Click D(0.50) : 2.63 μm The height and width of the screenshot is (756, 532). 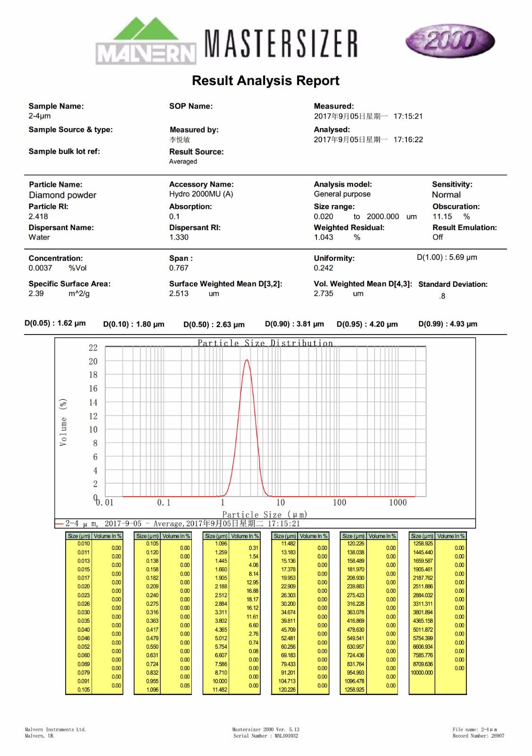point(214,324)
